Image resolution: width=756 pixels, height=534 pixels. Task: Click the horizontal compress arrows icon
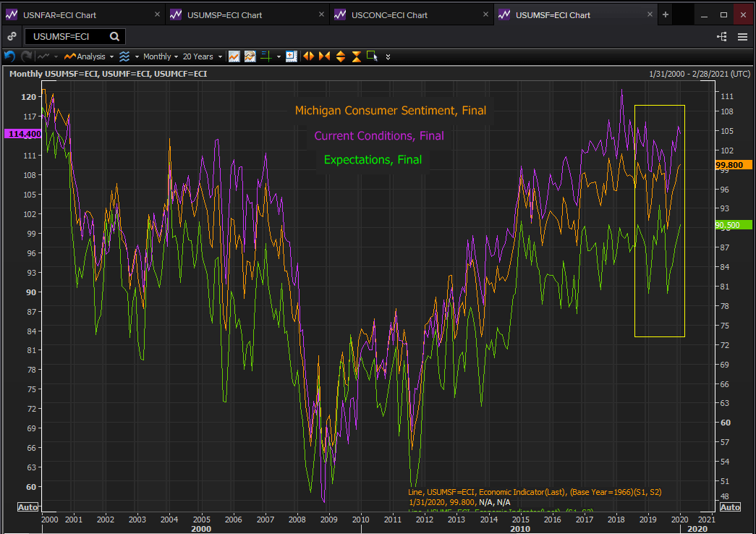tap(324, 56)
